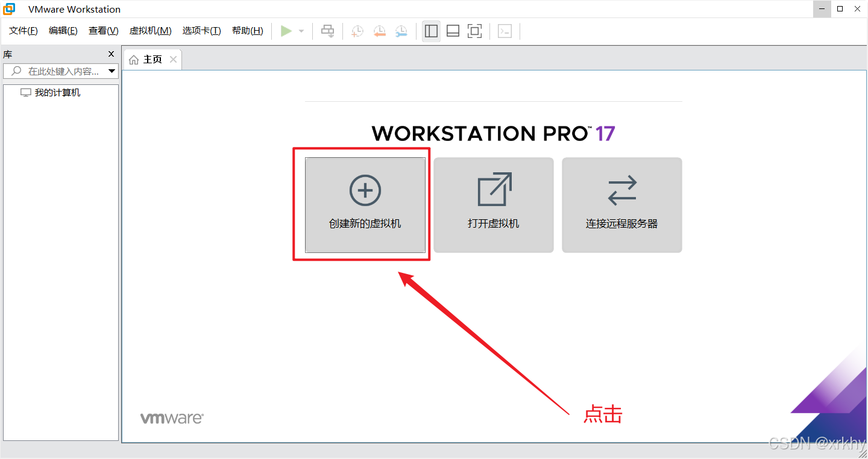Toggle the show library sidebar icon

coord(431,31)
